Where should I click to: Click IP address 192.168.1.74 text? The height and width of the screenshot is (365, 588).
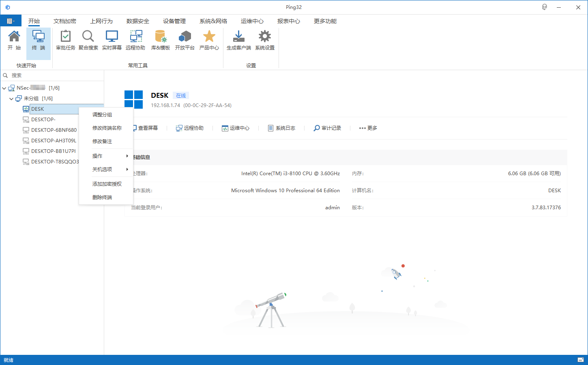pyautogui.click(x=165, y=105)
